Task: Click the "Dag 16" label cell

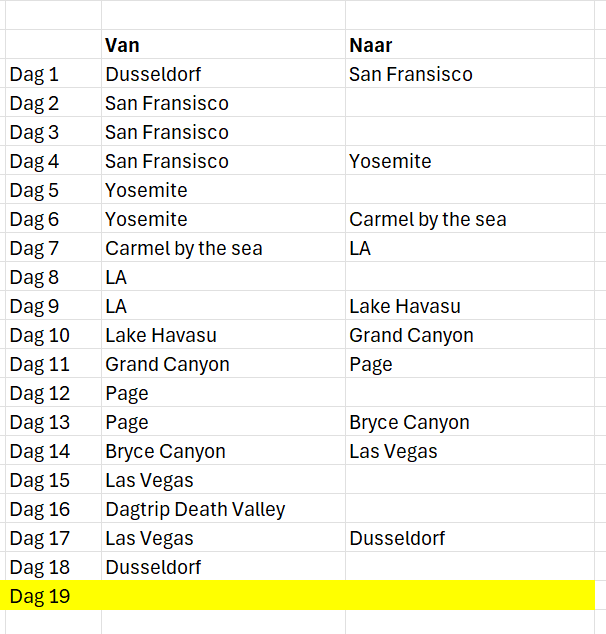Action: 40,509
